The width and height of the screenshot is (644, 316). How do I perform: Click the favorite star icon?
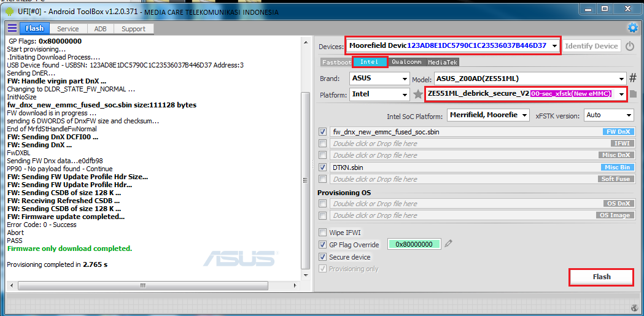pos(418,94)
